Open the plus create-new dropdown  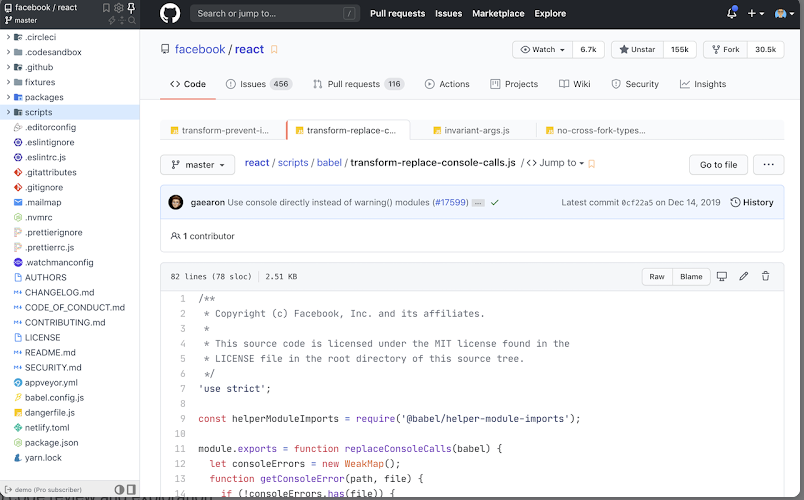pyautogui.click(x=755, y=13)
